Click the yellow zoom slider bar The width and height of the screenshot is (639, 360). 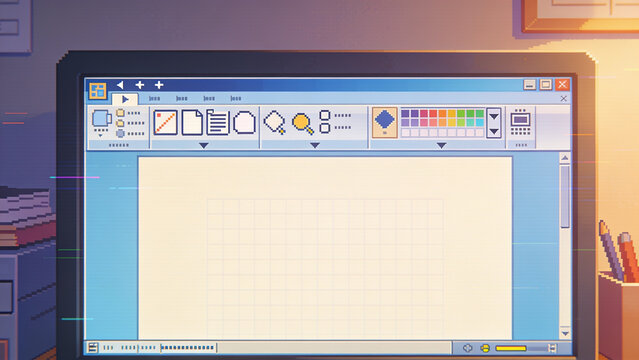pyautogui.click(x=511, y=348)
